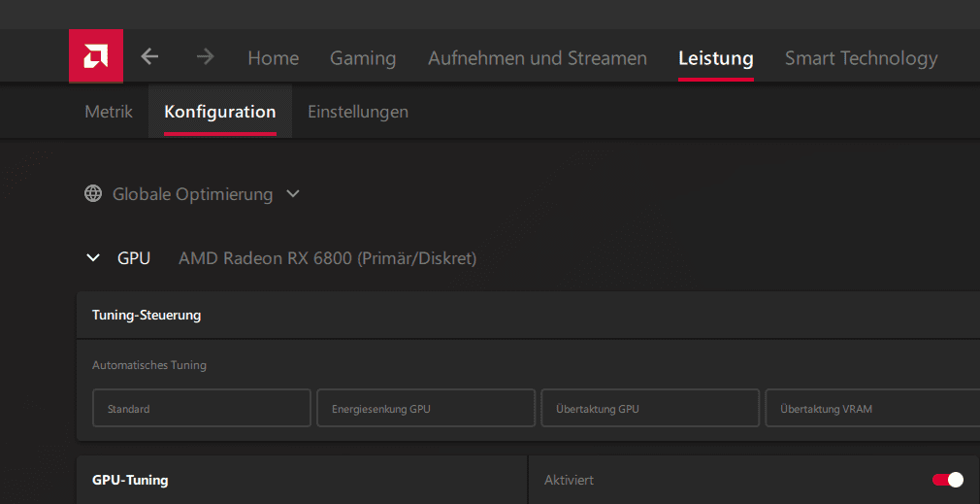Viewport: 980px width, 504px height.
Task: Switch to Aufnehmen und Streamen tab
Action: point(537,58)
